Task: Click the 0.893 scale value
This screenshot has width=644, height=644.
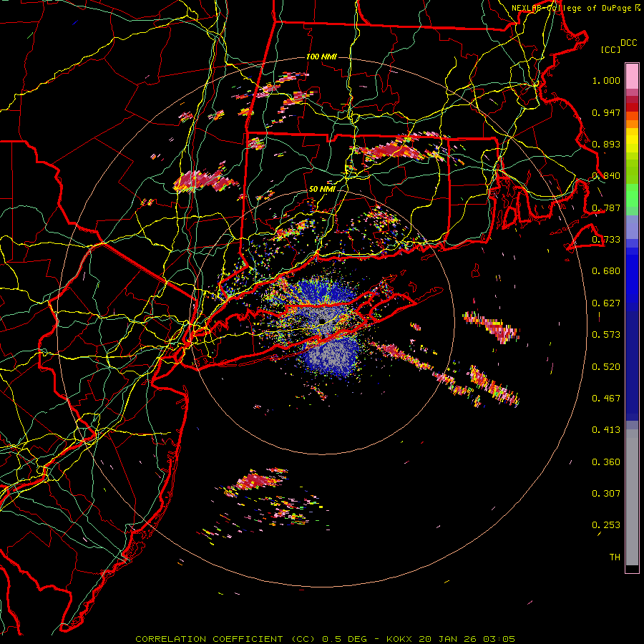Action: pos(606,144)
